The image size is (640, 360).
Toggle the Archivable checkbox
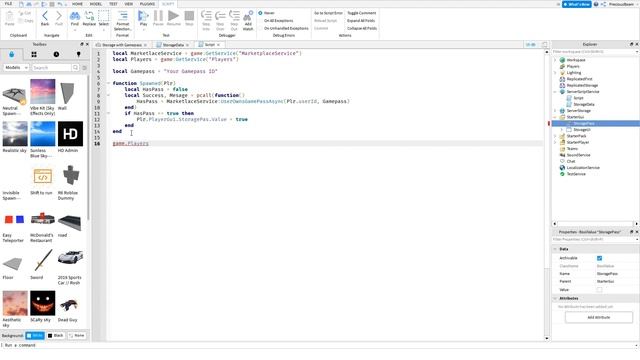click(x=599, y=258)
